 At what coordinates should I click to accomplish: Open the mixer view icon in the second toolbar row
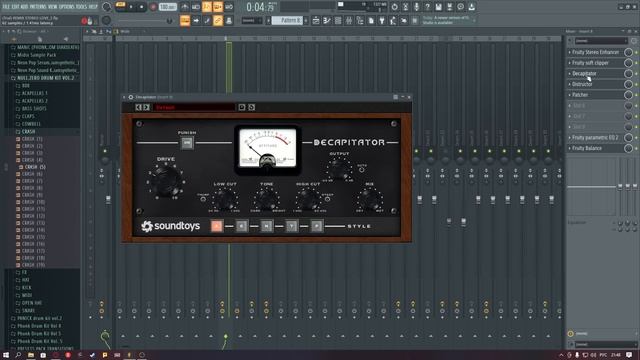tap(349, 20)
